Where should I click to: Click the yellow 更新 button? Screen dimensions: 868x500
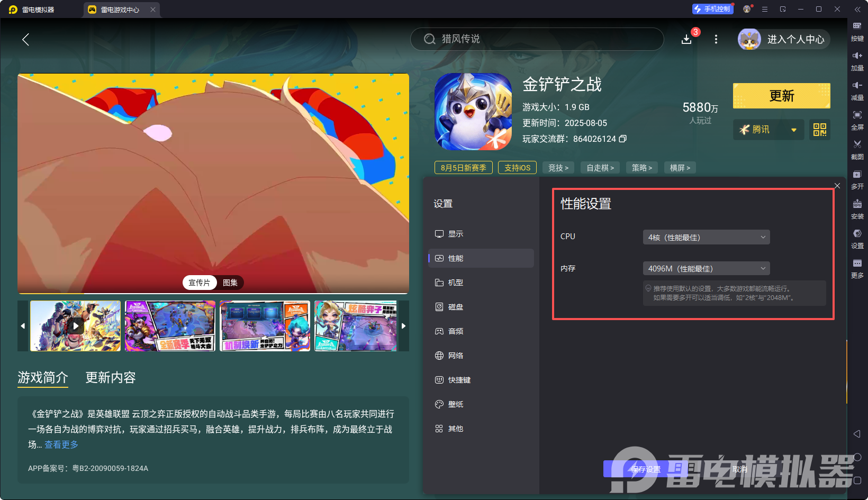(x=782, y=96)
